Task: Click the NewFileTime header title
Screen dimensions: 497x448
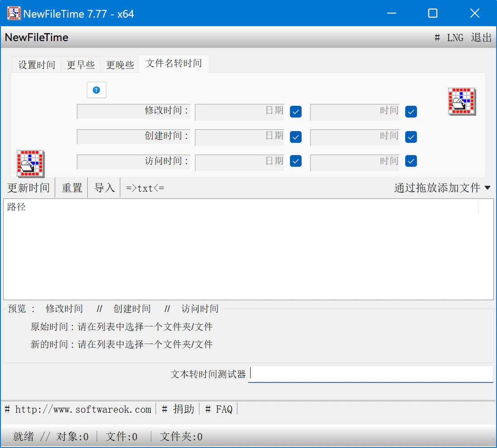Action: point(37,38)
